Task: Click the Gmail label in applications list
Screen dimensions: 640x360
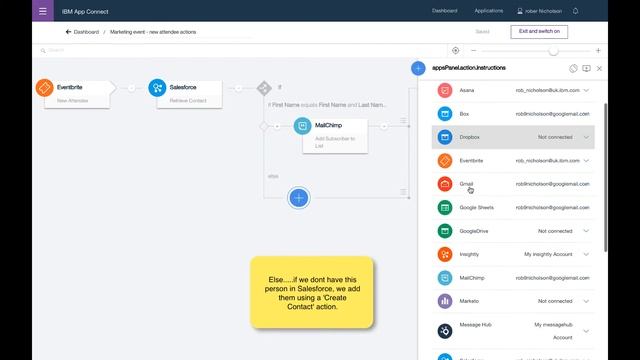Action: click(466, 184)
